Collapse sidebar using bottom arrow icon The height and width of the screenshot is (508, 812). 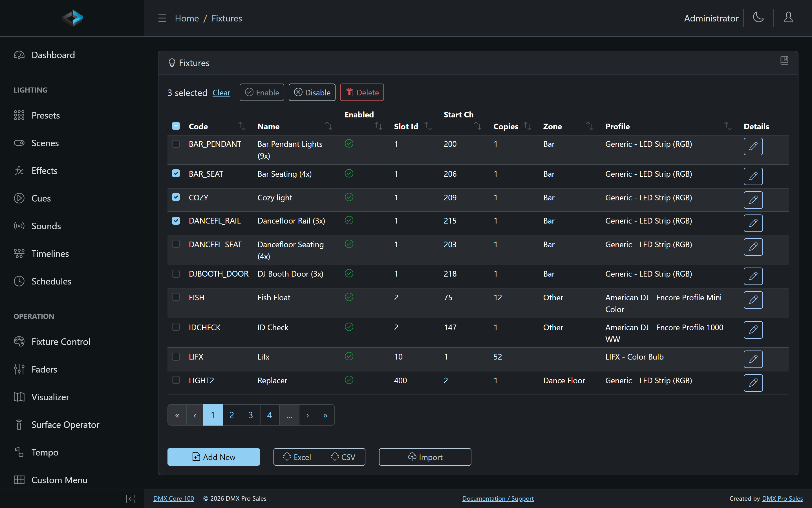point(130,499)
